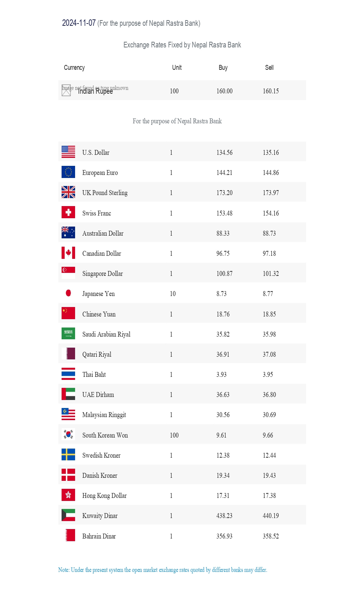This screenshot has width=364, height=589.
Task: Click the open market exchange rates note
Action: coord(163,570)
